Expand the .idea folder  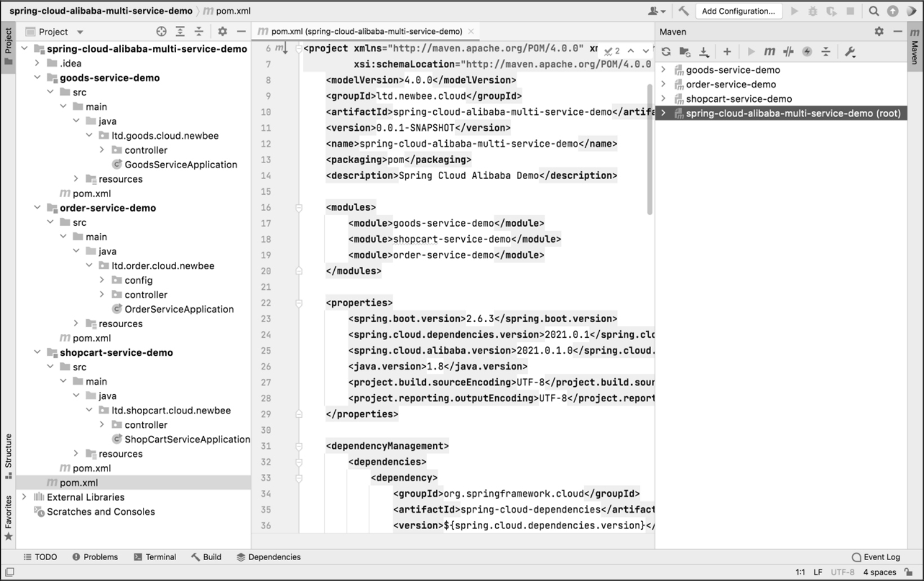(x=37, y=63)
